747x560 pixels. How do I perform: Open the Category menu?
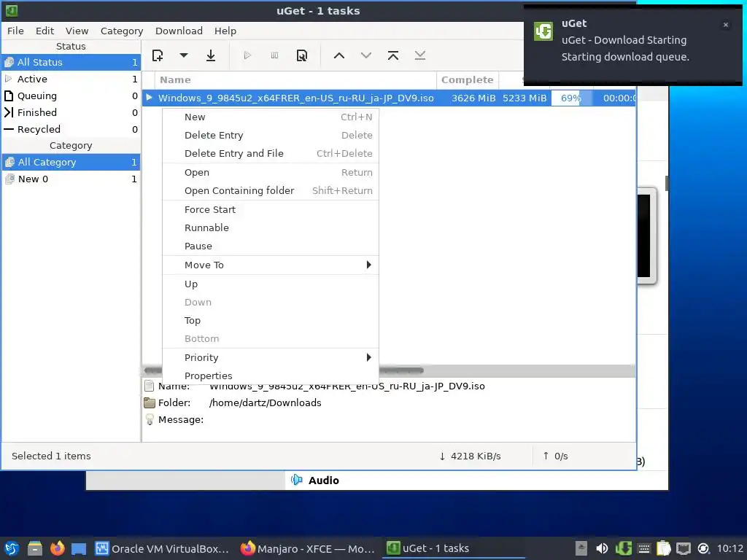point(122,31)
